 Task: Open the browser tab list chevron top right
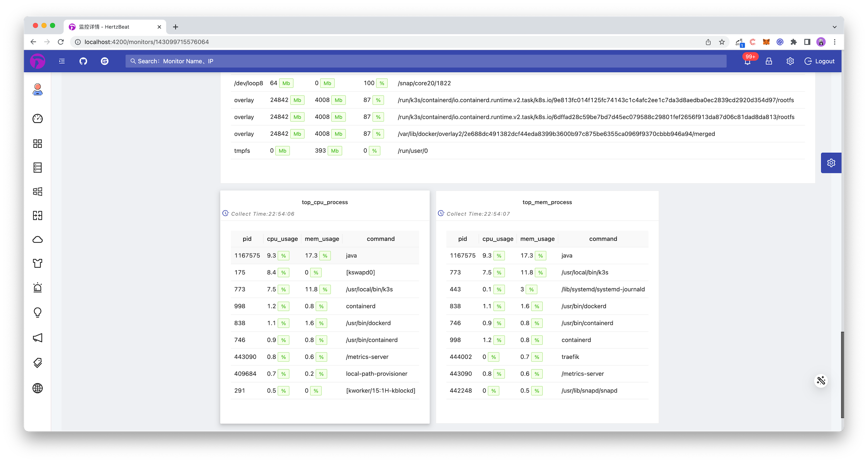click(x=834, y=27)
